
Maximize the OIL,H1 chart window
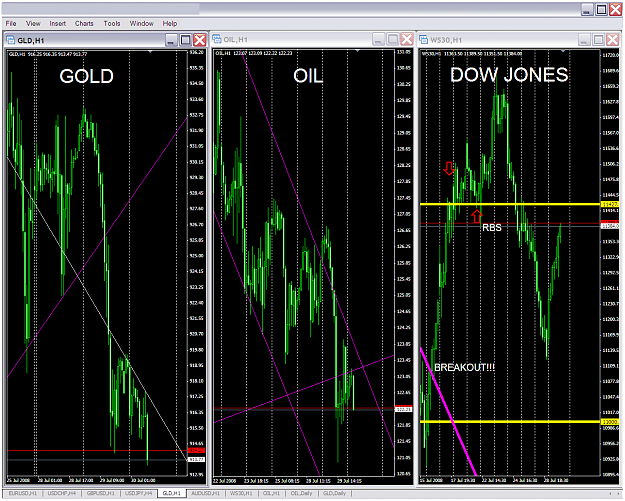coord(393,39)
